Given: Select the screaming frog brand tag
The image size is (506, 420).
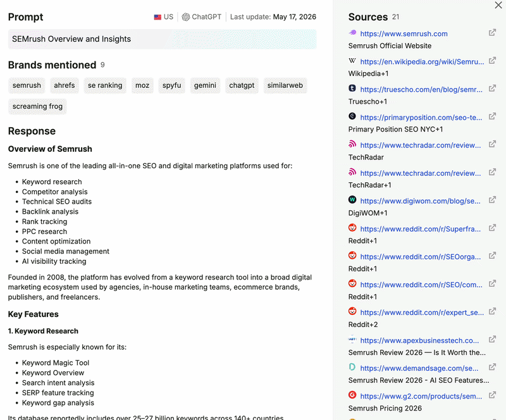Looking at the screenshot, I should pyautogui.click(x=37, y=106).
